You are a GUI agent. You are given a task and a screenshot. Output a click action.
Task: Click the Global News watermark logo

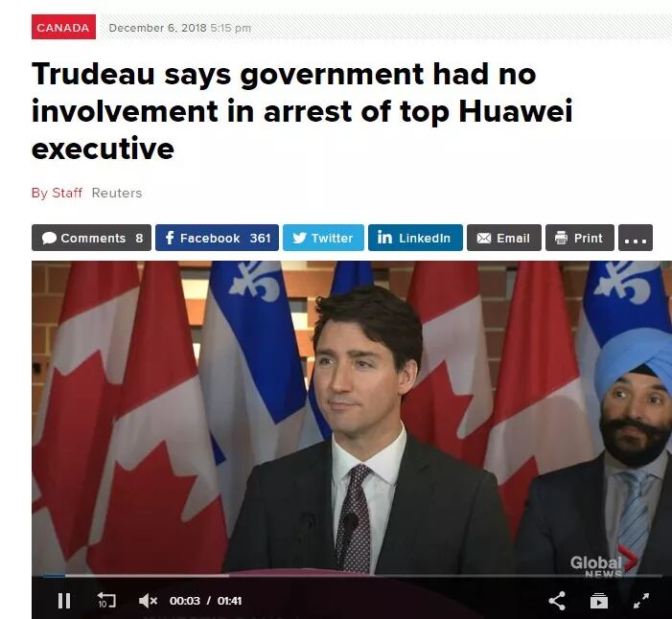coord(603,563)
